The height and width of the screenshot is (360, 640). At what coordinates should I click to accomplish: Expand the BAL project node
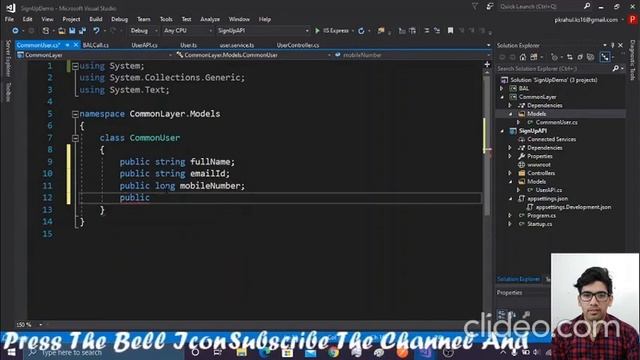coord(502,89)
